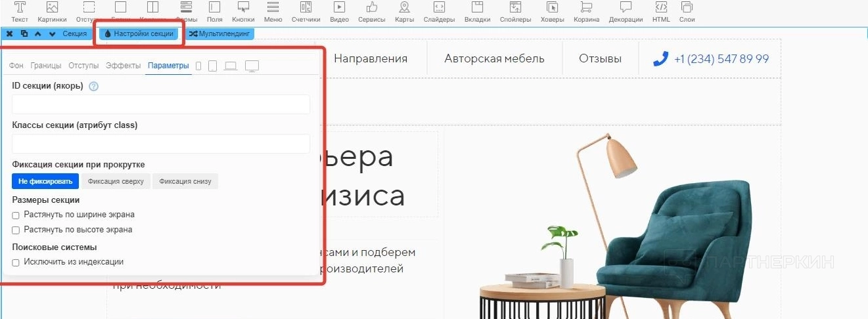
Task: Click the Настройки секции button
Action: (x=139, y=33)
